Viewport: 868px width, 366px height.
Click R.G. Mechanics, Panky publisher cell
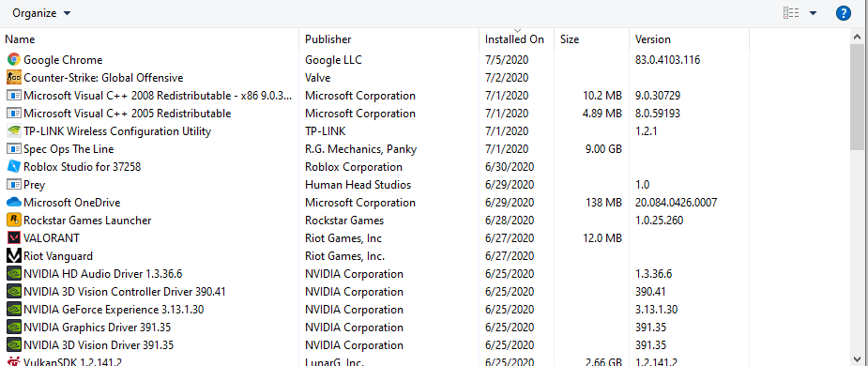click(x=361, y=149)
